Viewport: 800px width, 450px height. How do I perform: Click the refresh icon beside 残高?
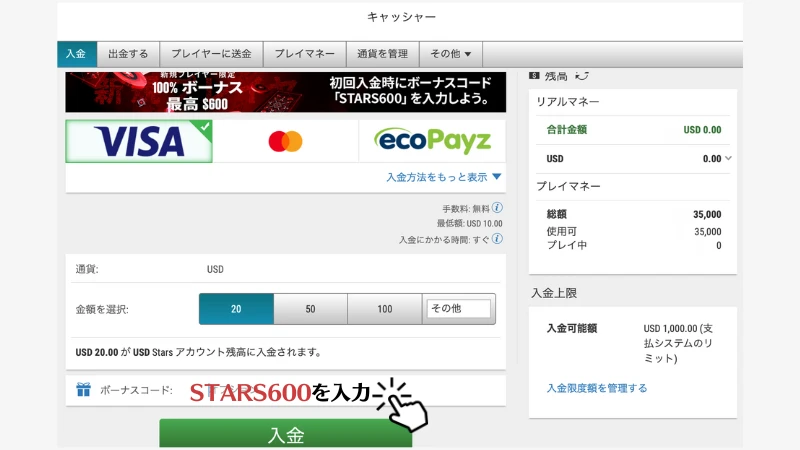[x=582, y=75]
